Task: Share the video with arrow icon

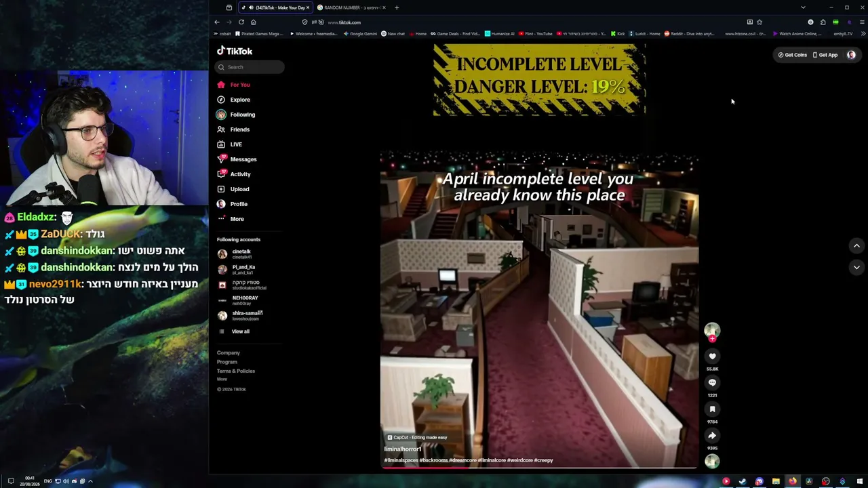Action: click(712, 435)
